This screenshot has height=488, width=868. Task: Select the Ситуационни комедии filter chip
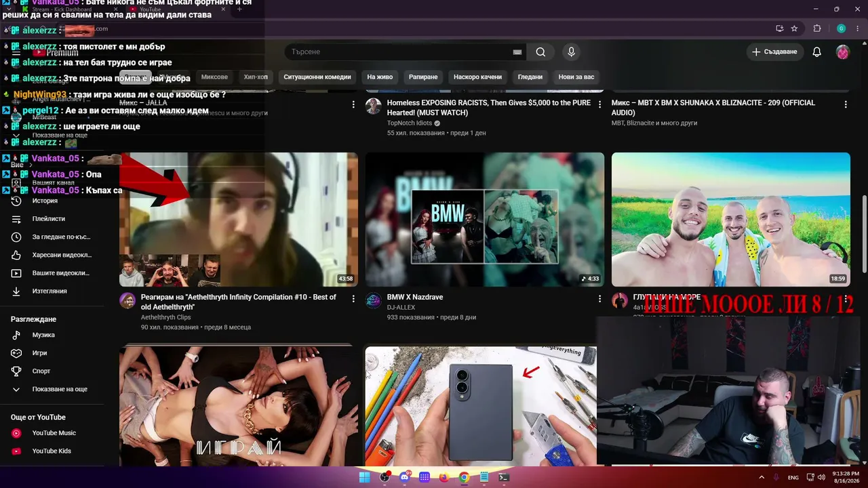pyautogui.click(x=317, y=77)
